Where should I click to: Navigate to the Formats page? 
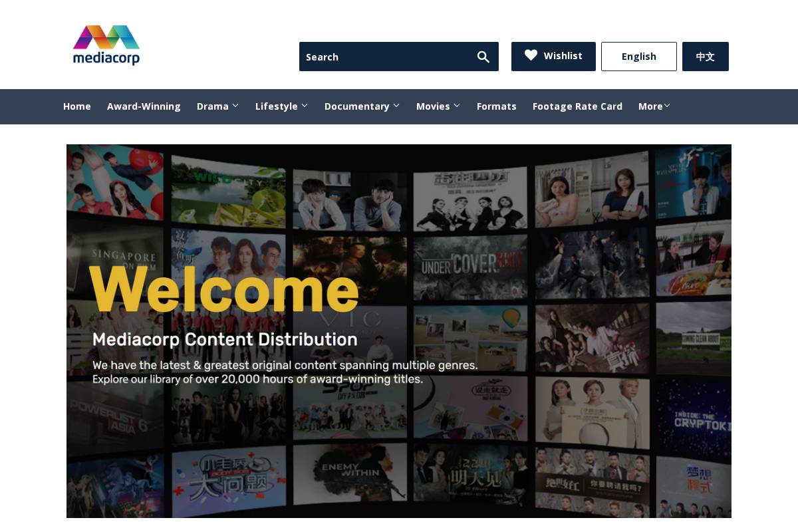pos(496,106)
